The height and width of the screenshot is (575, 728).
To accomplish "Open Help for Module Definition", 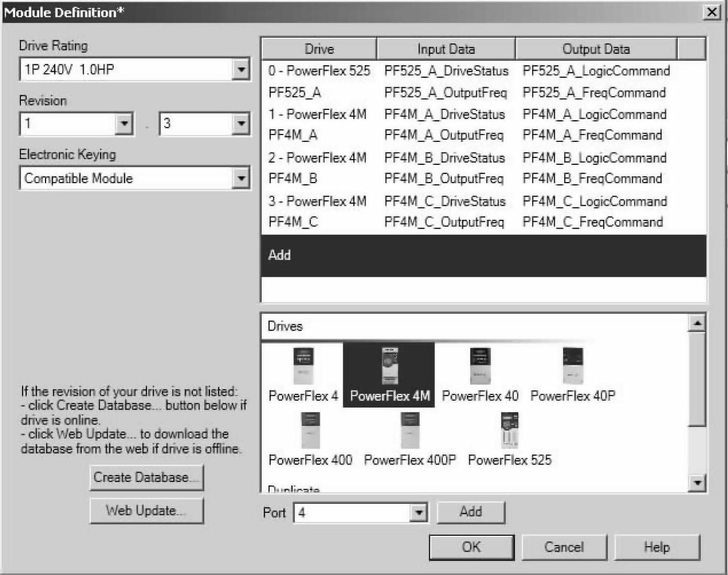I will pyautogui.click(x=657, y=547).
